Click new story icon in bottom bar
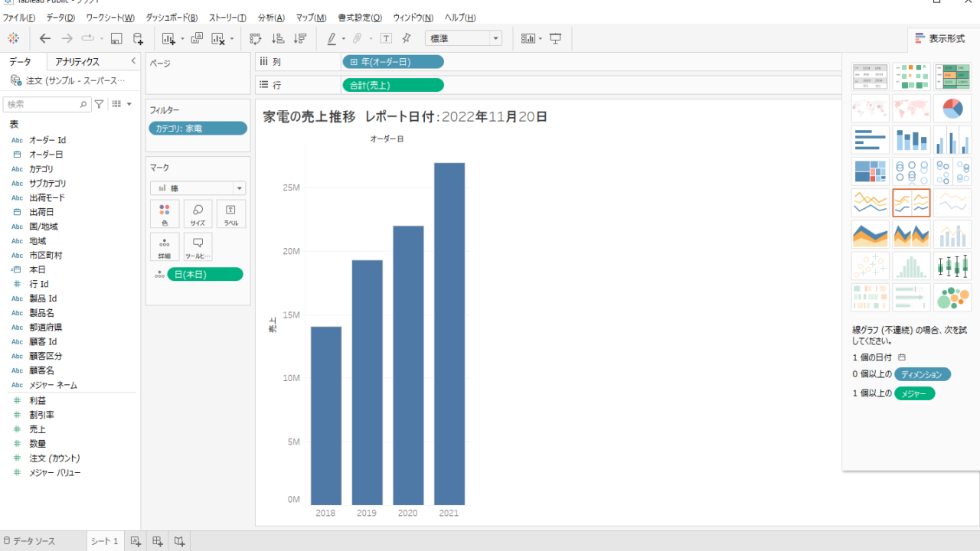The image size is (980, 551). (x=179, y=541)
